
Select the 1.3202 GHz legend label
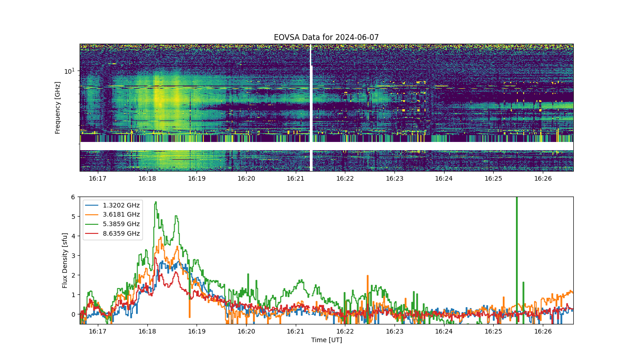pyautogui.click(x=122, y=205)
